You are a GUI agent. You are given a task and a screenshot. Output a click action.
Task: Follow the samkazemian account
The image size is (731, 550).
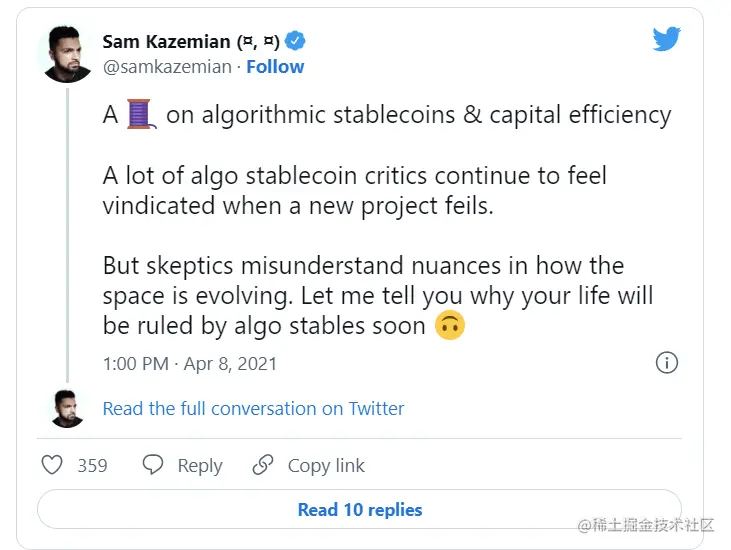(275, 67)
